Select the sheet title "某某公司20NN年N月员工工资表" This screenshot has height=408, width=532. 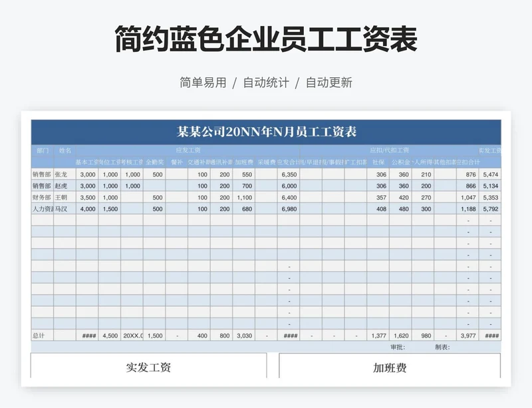coord(267,132)
